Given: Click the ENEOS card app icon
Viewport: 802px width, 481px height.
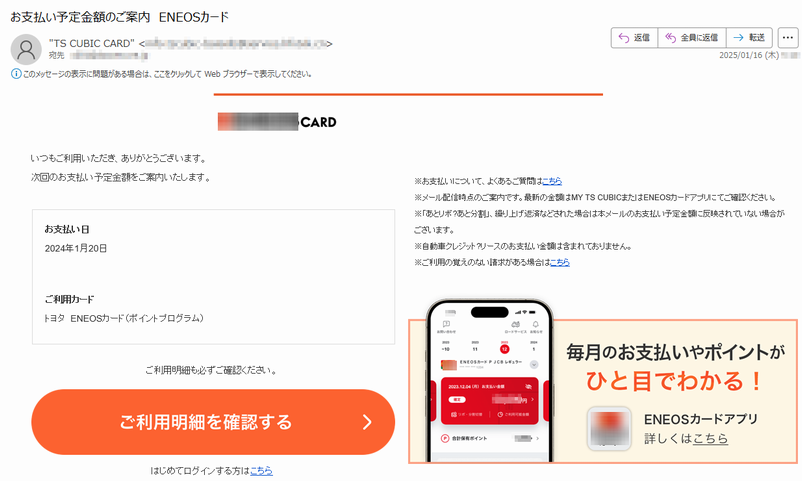Looking at the screenshot, I should tap(609, 428).
